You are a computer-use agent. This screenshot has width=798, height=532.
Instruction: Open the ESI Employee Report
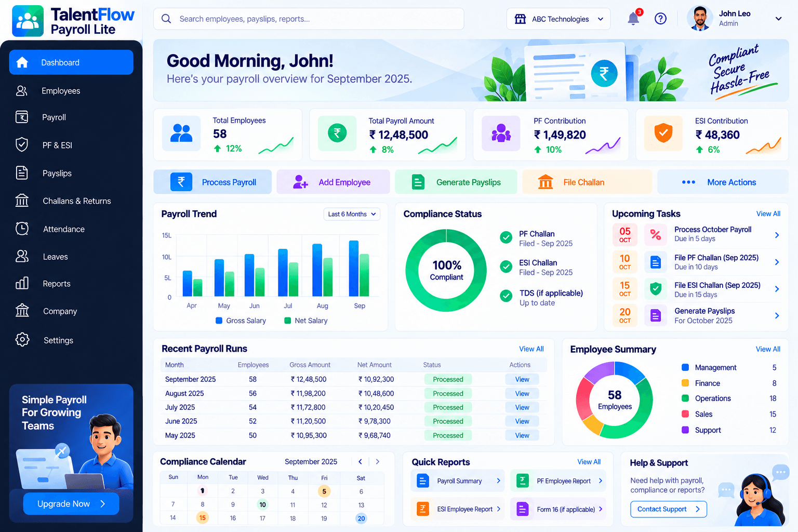point(458,509)
